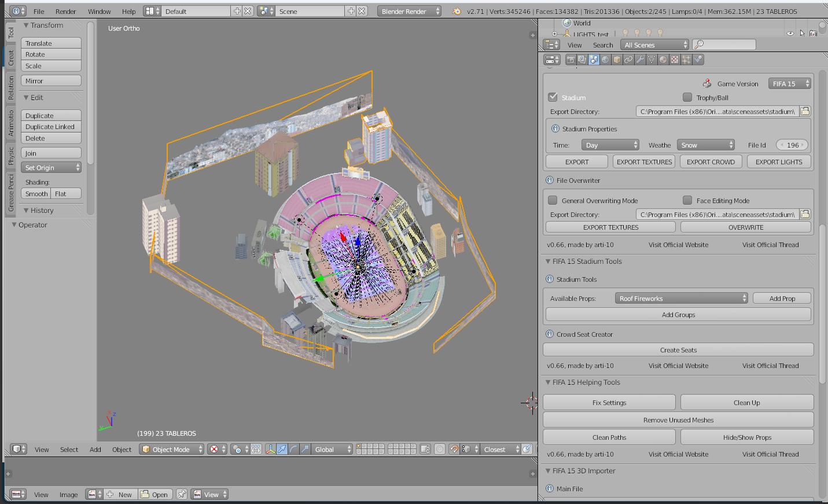
Task: Enable General Overwriting Mode checkbox
Action: [553, 200]
